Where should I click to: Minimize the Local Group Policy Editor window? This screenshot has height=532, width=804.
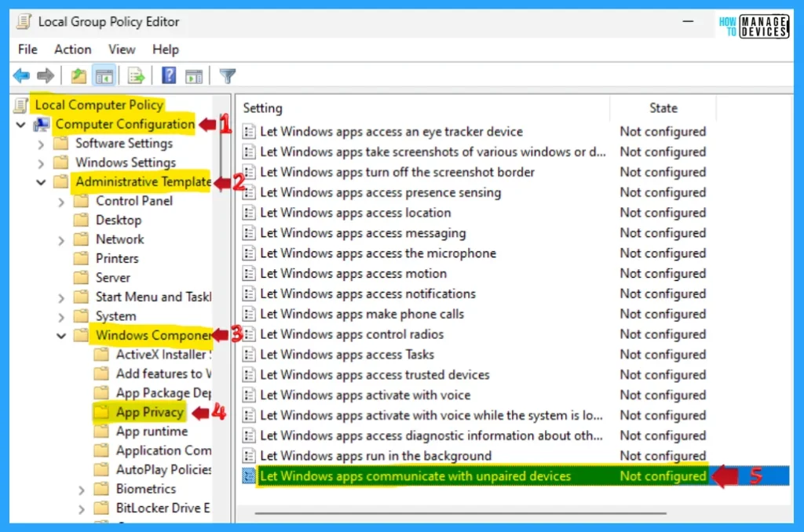(688, 21)
